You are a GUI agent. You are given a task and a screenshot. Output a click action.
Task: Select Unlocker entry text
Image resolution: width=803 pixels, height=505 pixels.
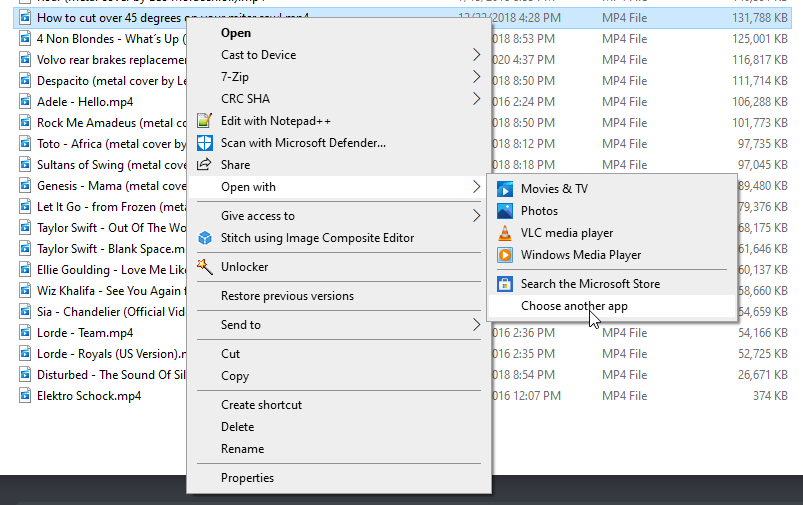point(244,267)
